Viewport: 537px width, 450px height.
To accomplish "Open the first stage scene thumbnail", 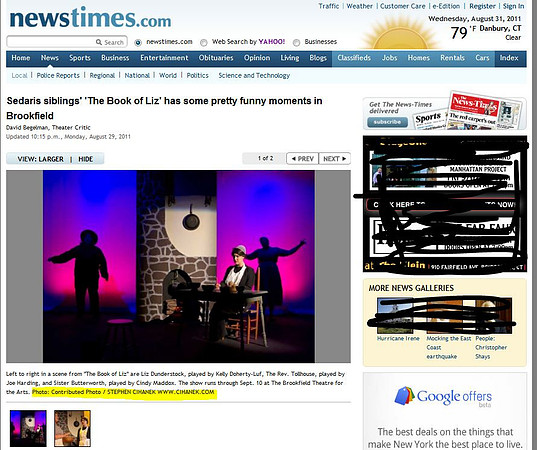I will click(28, 428).
